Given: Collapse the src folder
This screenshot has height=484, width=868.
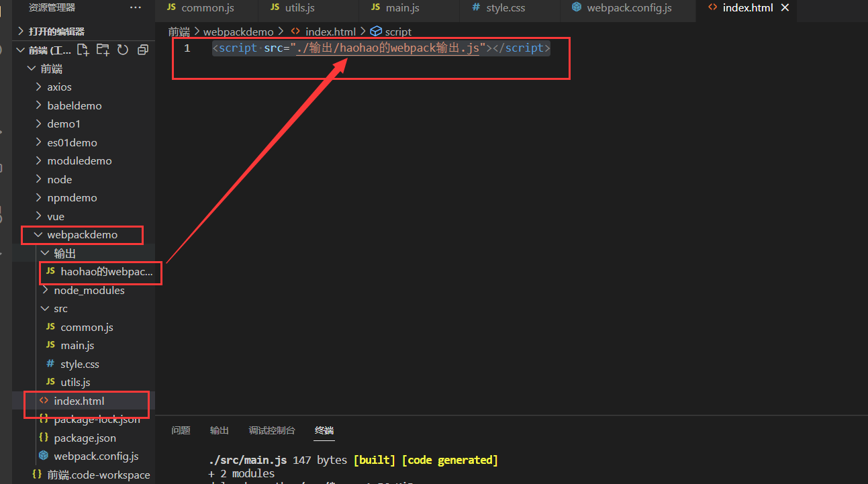Looking at the screenshot, I should 60,309.
